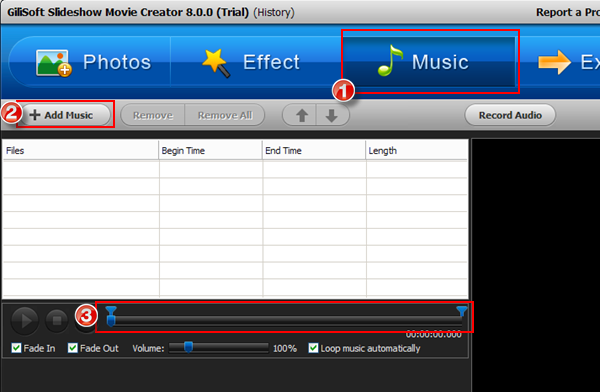
Task: Click the Begin Time column header
Action: pyautogui.click(x=210, y=150)
